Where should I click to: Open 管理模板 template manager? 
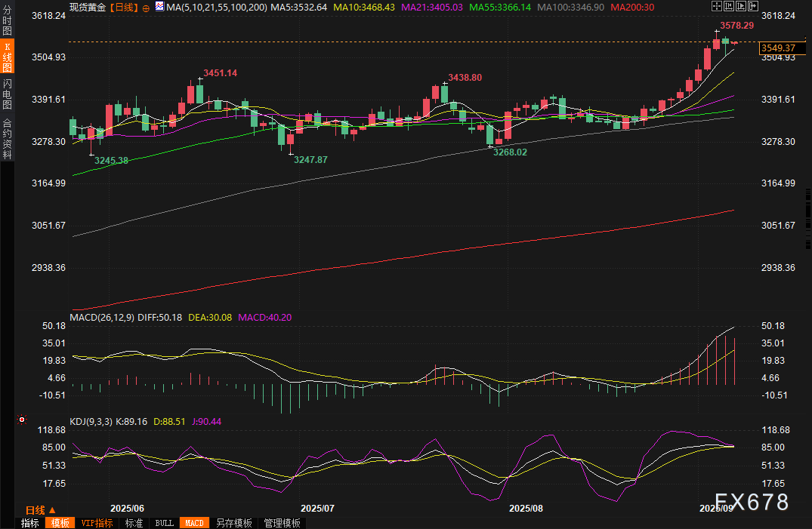282,523
